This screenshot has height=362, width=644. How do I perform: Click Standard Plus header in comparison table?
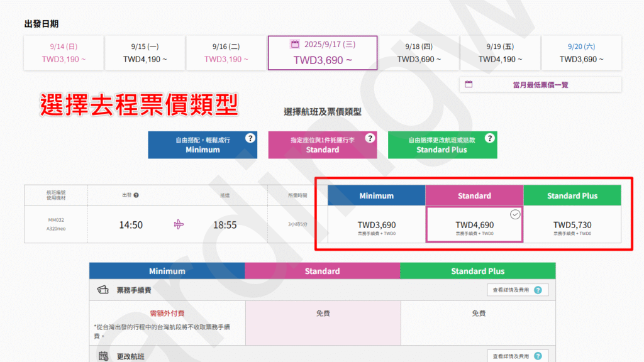[478, 271]
